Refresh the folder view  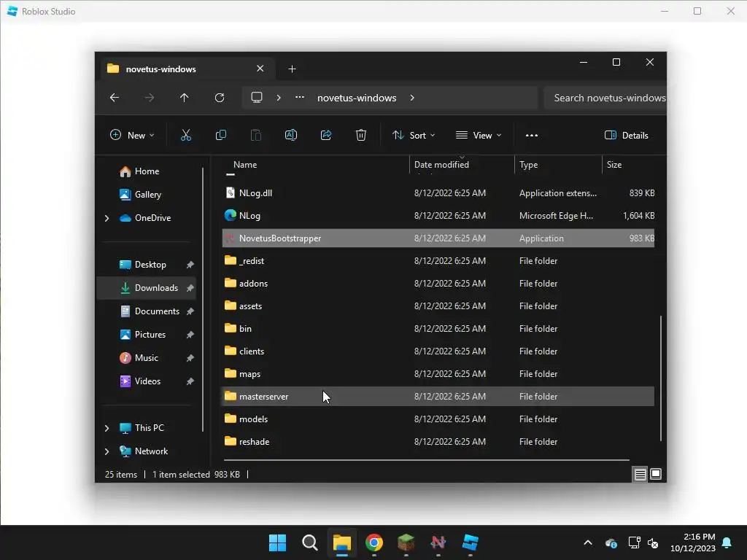point(220,98)
